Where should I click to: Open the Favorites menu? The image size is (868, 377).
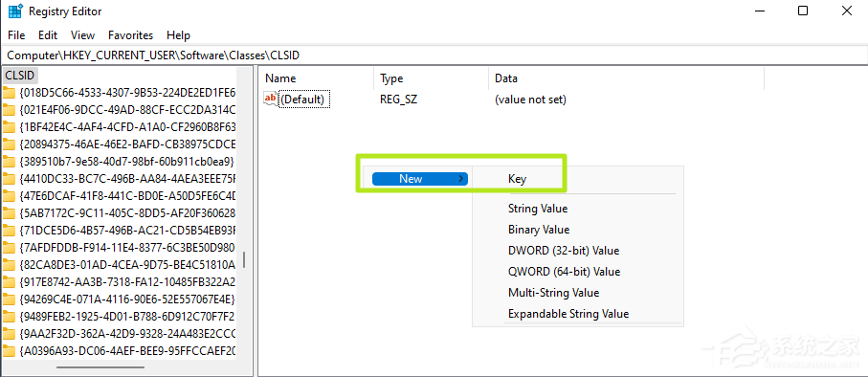tap(131, 34)
